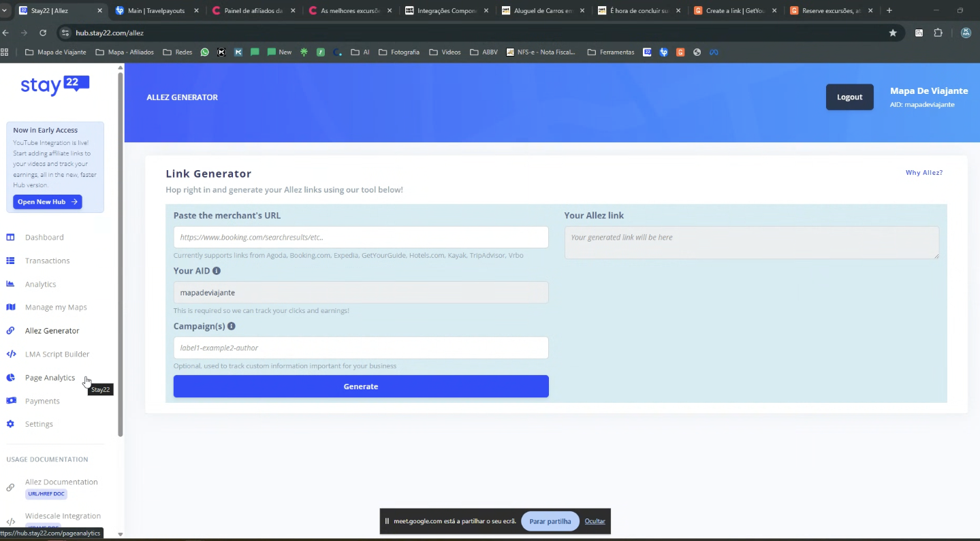Expand the Fotografia bookmarks folder

tap(399, 52)
